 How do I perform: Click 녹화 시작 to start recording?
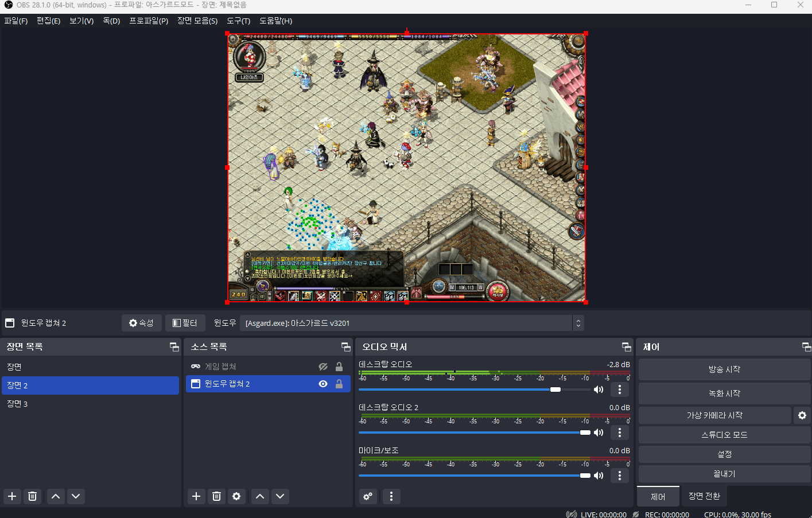[x=724, y=394]
